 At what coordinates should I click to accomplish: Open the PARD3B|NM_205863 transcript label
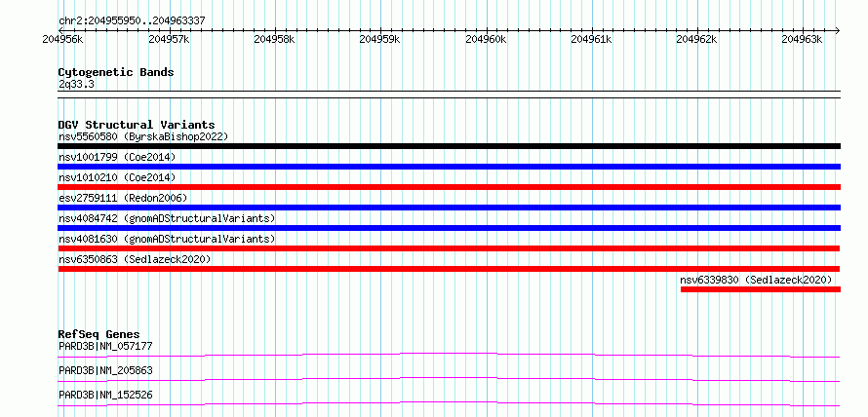click(x=105, y=370)
